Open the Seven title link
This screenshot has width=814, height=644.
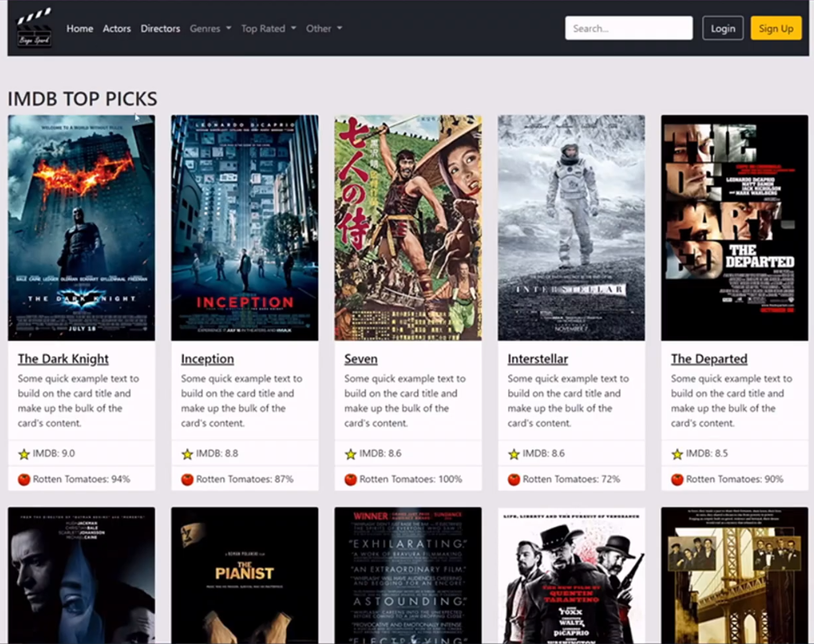[x=361, y=359]
